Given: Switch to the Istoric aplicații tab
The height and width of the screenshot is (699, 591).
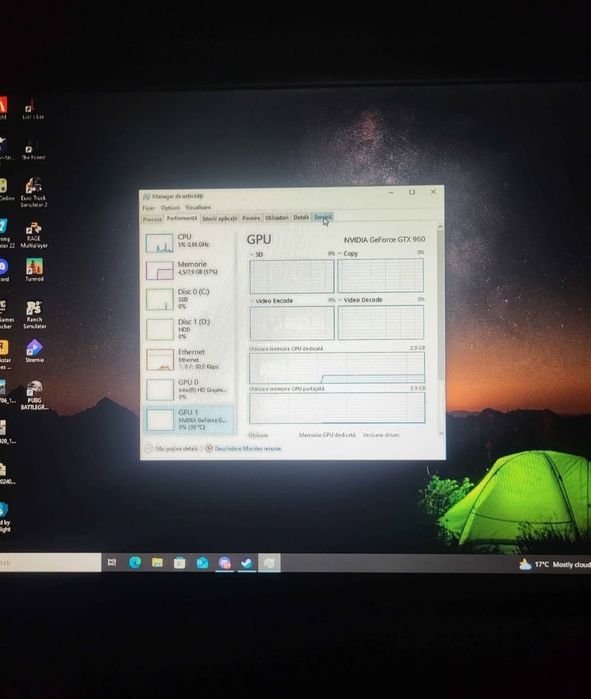Looking at the screenshot, I should (x=220, y=218).
